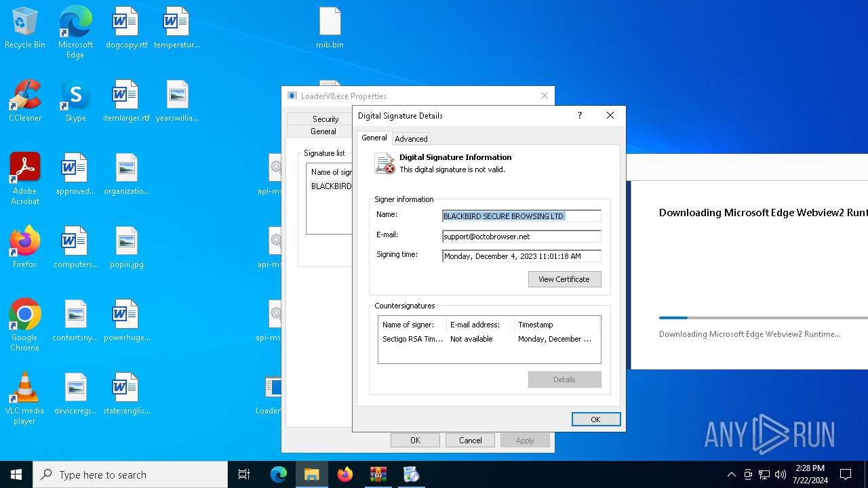Image resolution: width=868 pixels, height=488 pixels.
Task: Open the installer app in taskbar
Action: tap(411, 474)
